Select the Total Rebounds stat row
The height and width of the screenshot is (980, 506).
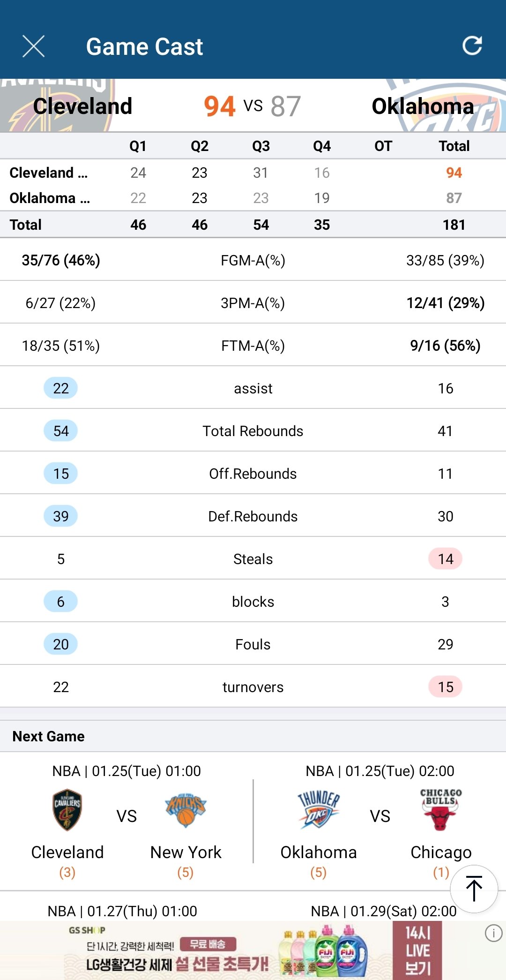(253, 431)
